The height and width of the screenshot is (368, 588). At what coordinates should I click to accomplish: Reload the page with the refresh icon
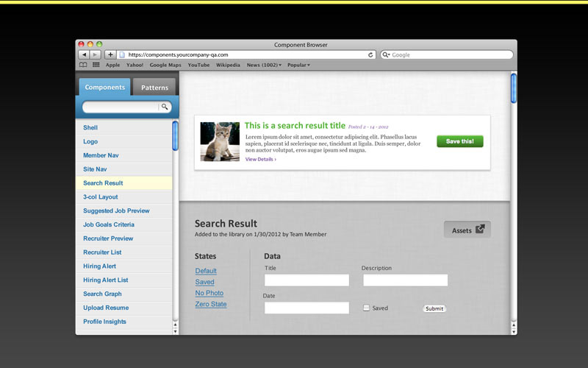(x=371, y=54)
